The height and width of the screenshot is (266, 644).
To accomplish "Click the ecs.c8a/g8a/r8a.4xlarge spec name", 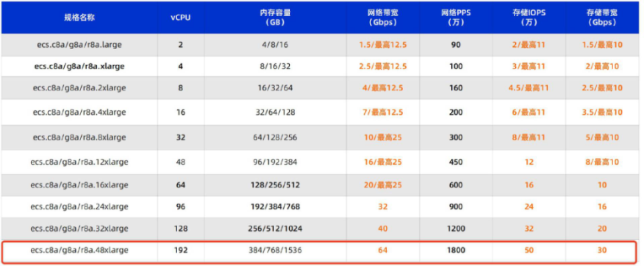I will pos(79,112).
